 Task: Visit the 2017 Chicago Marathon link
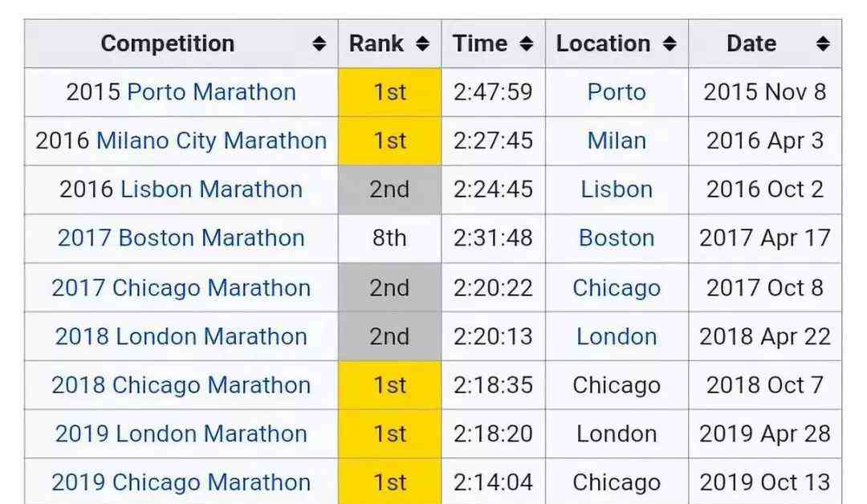click(181, 288)
